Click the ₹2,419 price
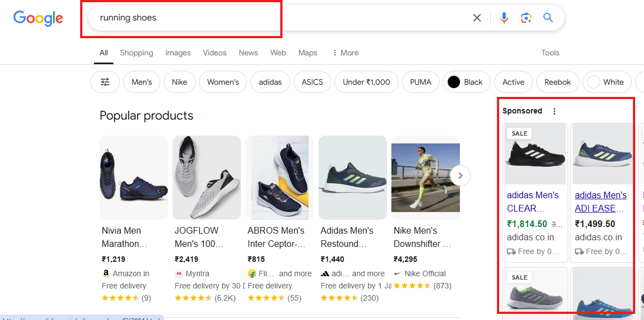The image size is (644, 320). click(186, 259)
